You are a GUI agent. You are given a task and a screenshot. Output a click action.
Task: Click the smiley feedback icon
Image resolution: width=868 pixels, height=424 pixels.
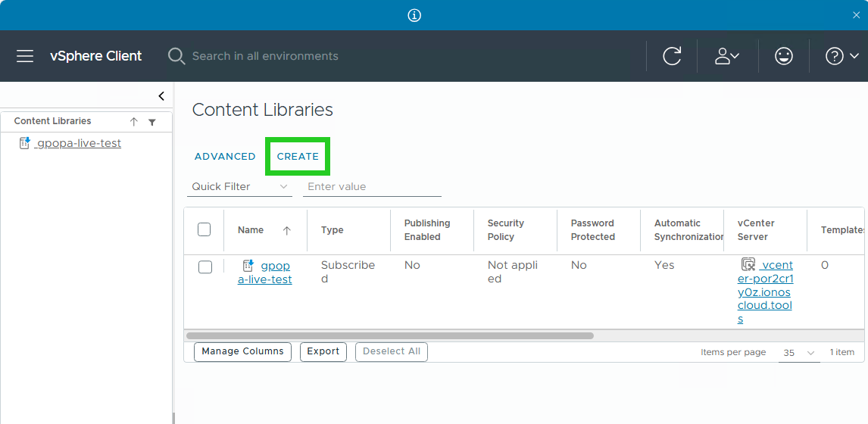tap(784, 56)
